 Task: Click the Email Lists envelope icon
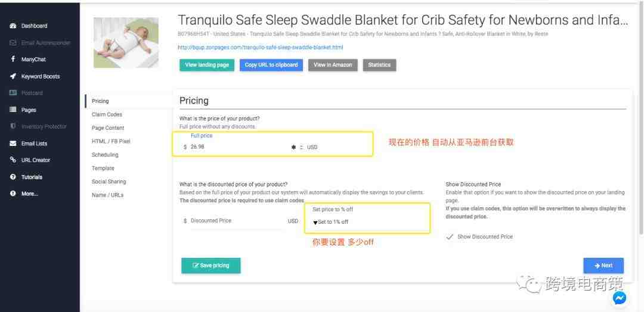[x=13, y=143]
